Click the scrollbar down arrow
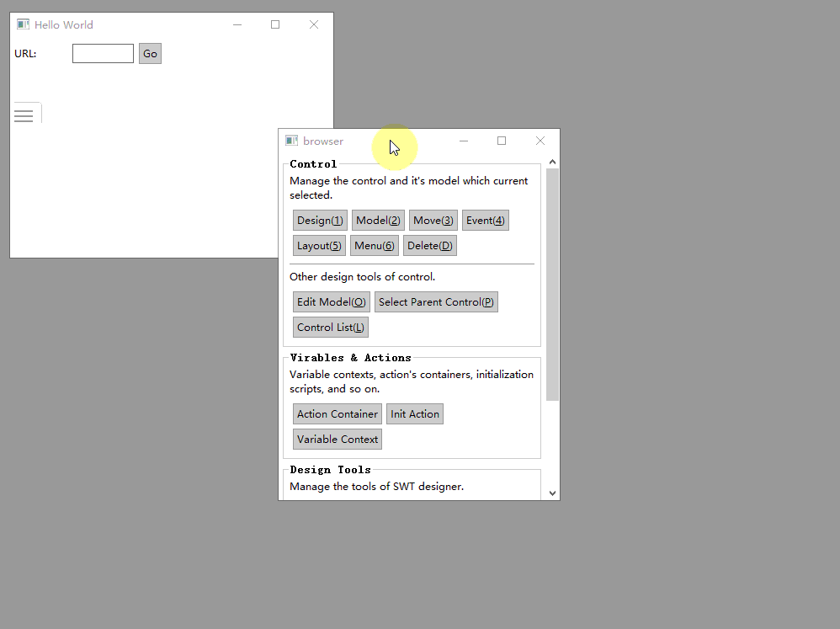840x629 pixels. (552, 493)
